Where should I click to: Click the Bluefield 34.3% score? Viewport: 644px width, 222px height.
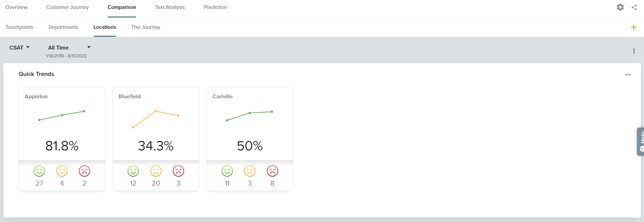pos(156,146)
